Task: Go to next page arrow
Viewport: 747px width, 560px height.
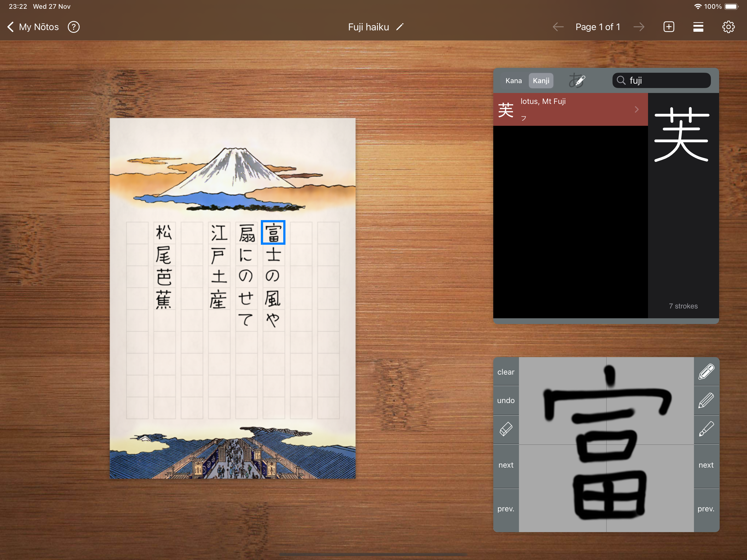Action: click(x=639, y=27)
